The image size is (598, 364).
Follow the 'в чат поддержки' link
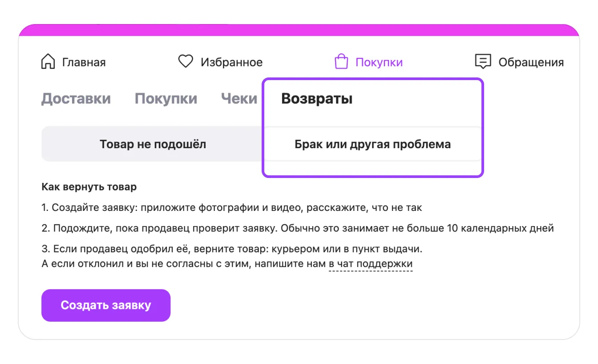pos(371,264)
